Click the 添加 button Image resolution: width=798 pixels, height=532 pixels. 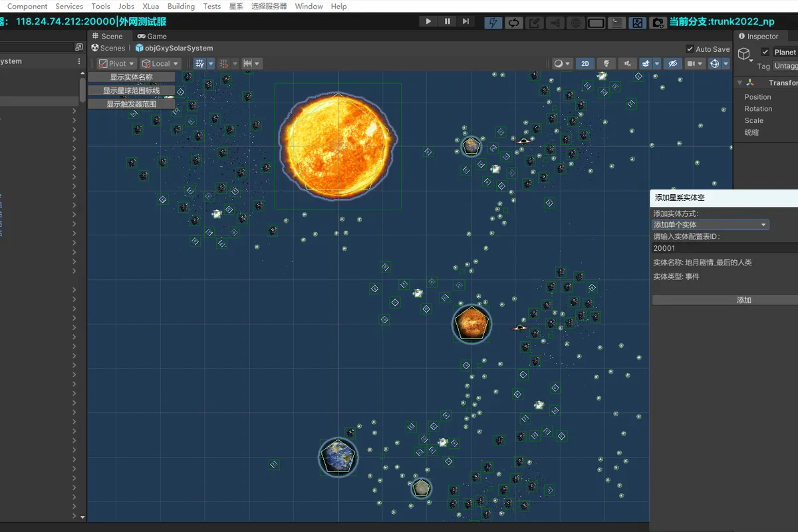[744, 300]
